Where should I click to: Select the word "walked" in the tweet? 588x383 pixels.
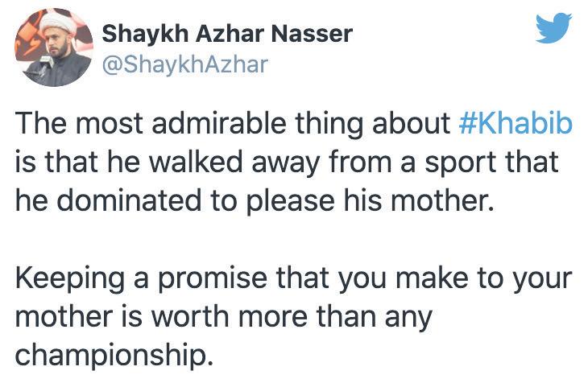point(197,163)
